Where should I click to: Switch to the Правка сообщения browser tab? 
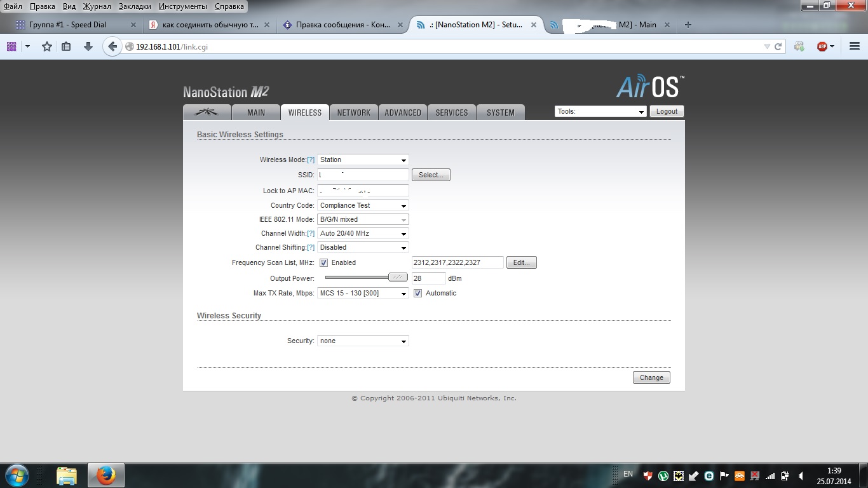click(344, 25)
